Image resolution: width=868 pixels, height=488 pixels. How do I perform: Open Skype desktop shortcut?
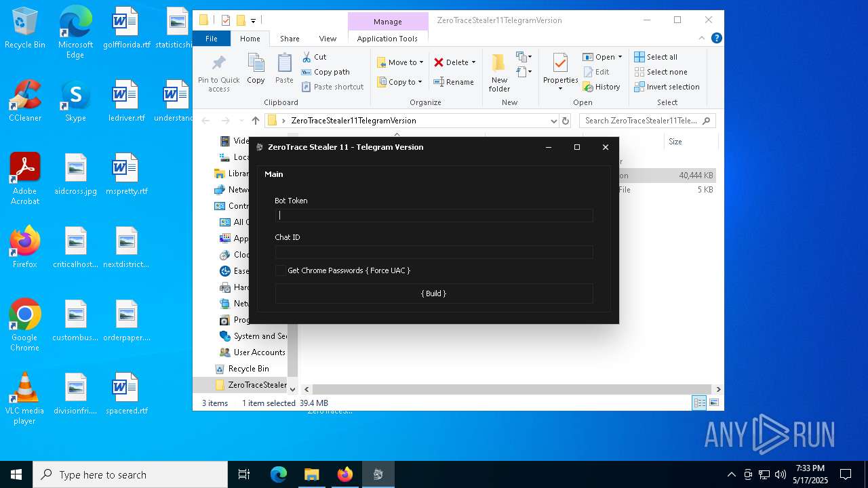pyautogui.click(x=75, y=101)
